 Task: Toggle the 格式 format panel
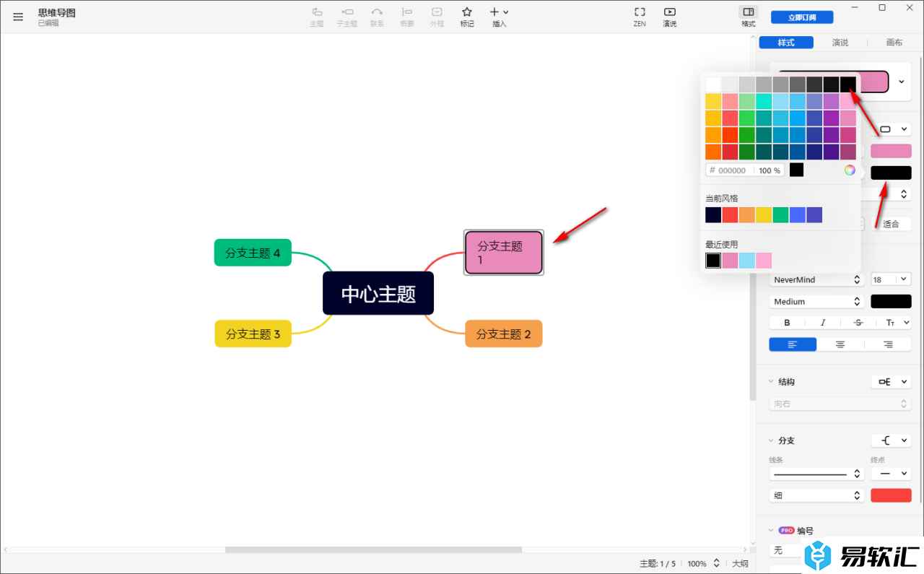[749, 17]
